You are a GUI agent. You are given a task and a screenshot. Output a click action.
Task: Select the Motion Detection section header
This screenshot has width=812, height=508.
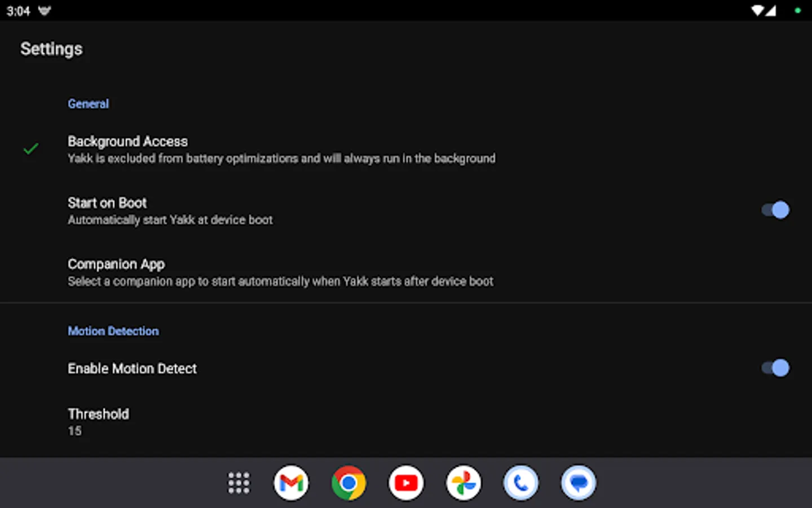click(x=113, y=331)
